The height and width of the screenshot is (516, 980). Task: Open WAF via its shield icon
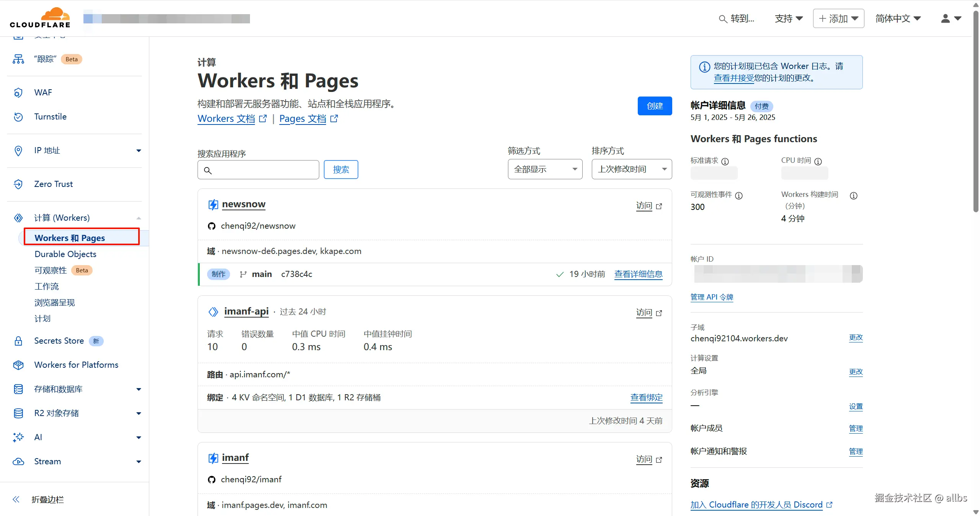pyautogui.click(x=18, y=92)
